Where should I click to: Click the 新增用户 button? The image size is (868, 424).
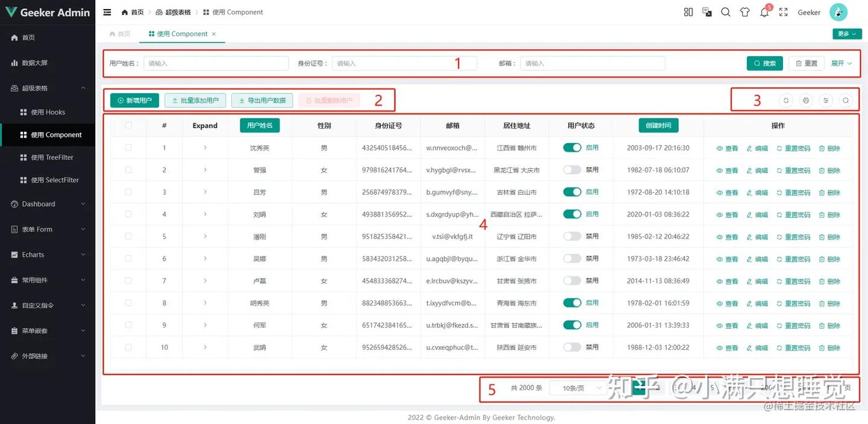tap(133, 100)
